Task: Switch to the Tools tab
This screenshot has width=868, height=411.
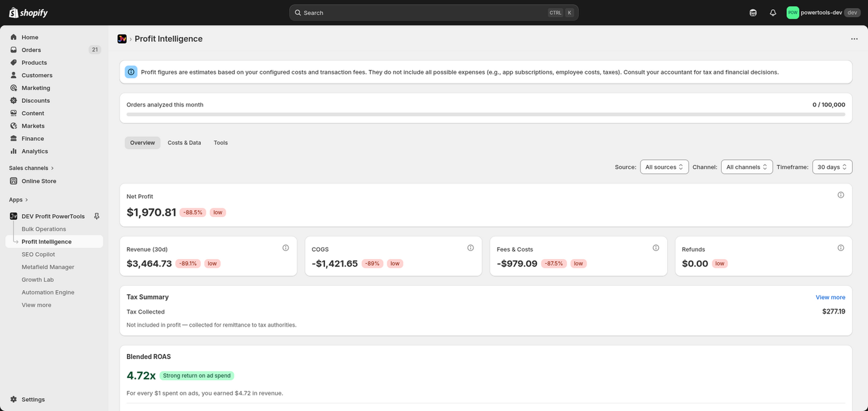Action: [x=221, y=143]
